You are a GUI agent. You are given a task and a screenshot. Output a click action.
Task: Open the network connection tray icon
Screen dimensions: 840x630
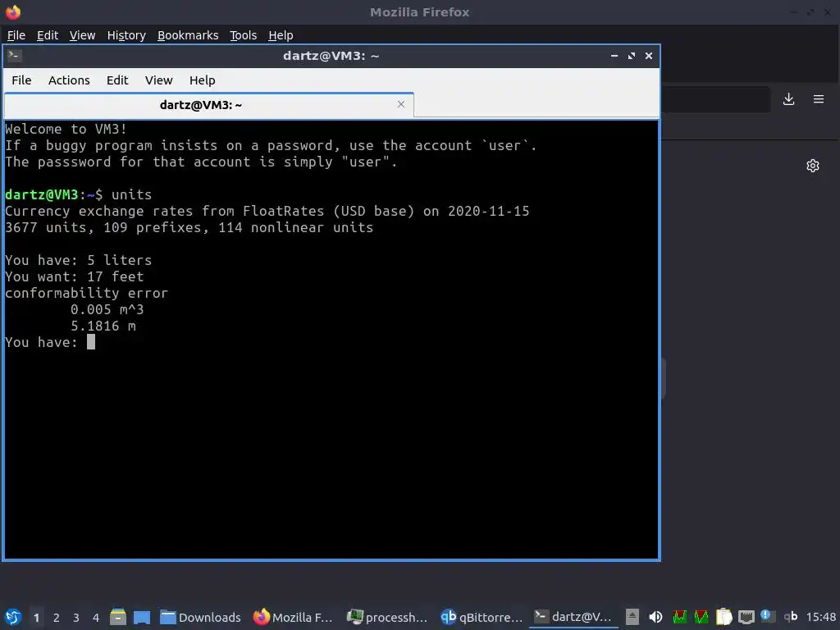point(746,617)
